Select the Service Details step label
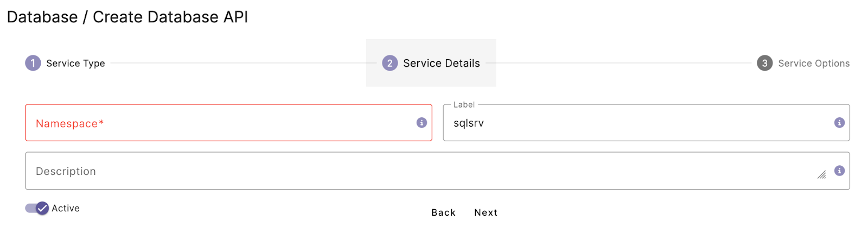The image size is (868, 232). click(442, 64)
